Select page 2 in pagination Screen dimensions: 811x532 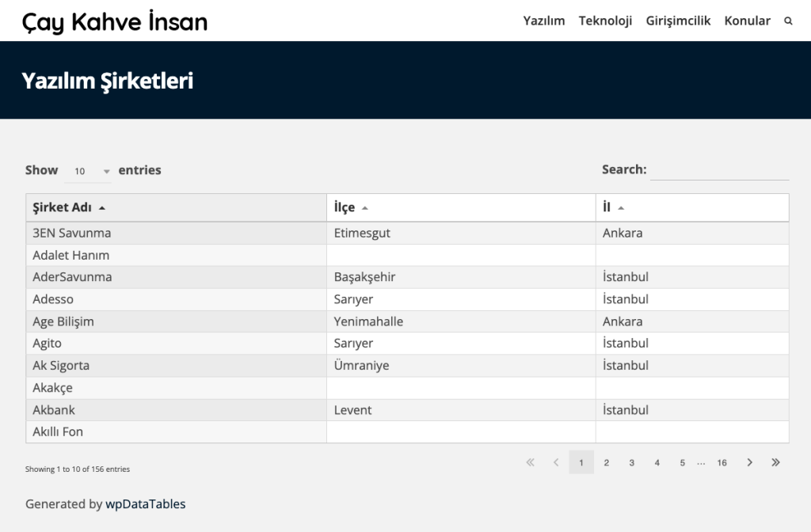[606, 462]
